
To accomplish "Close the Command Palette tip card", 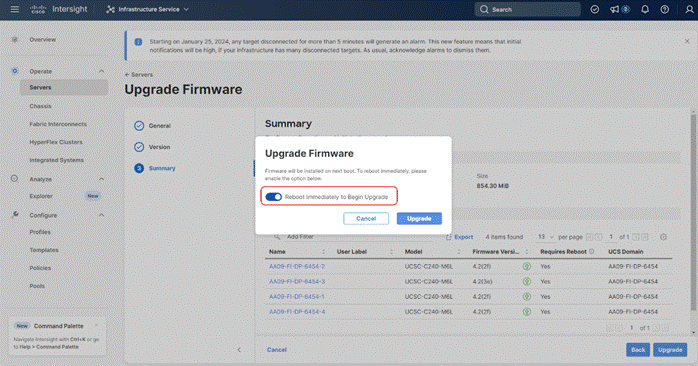I will tap(97, 325).
